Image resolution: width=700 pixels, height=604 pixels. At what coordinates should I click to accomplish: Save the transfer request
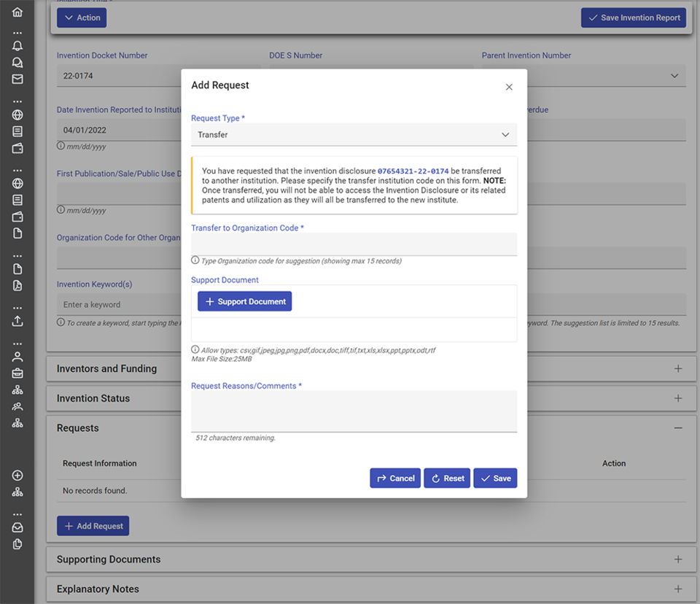point(495,478)
